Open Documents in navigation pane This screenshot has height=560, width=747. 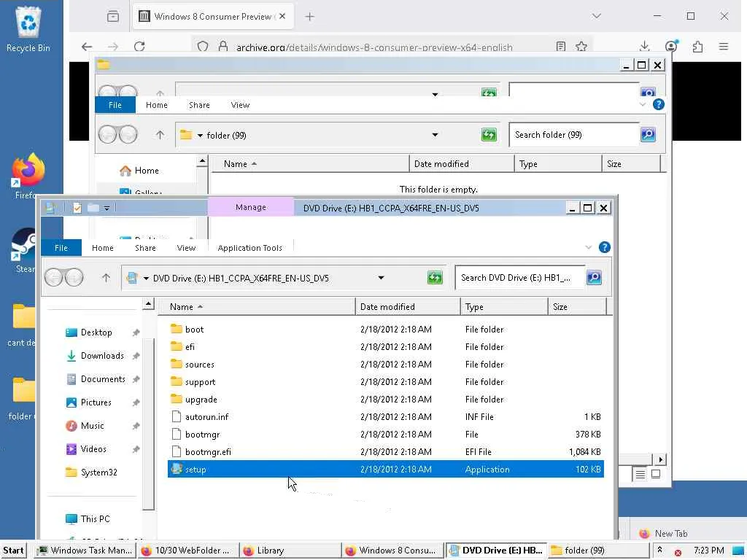click(x=103, y=379)
